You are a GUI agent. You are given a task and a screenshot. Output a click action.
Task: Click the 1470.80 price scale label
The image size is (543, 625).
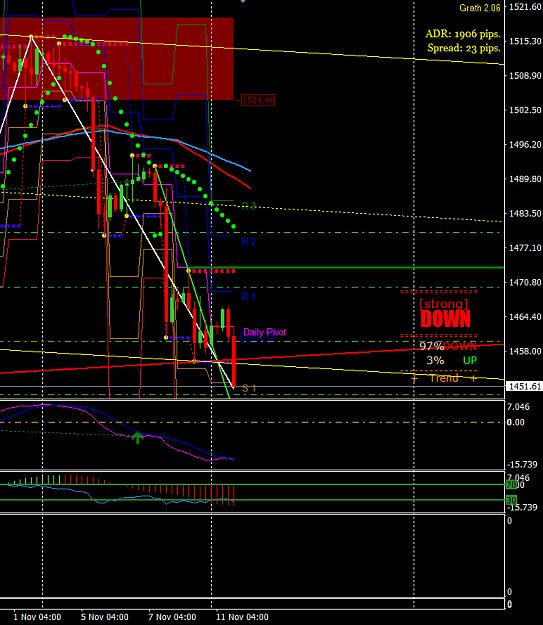(525, 282)
